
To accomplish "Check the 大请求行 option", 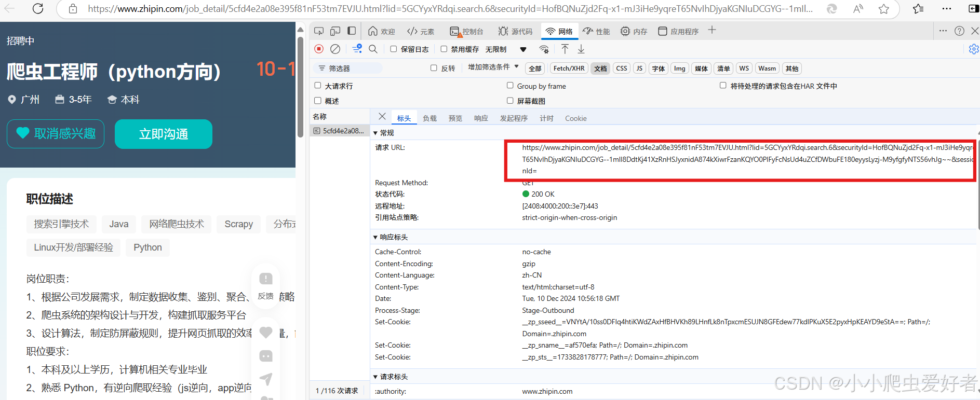I will (x=318, y=86).
